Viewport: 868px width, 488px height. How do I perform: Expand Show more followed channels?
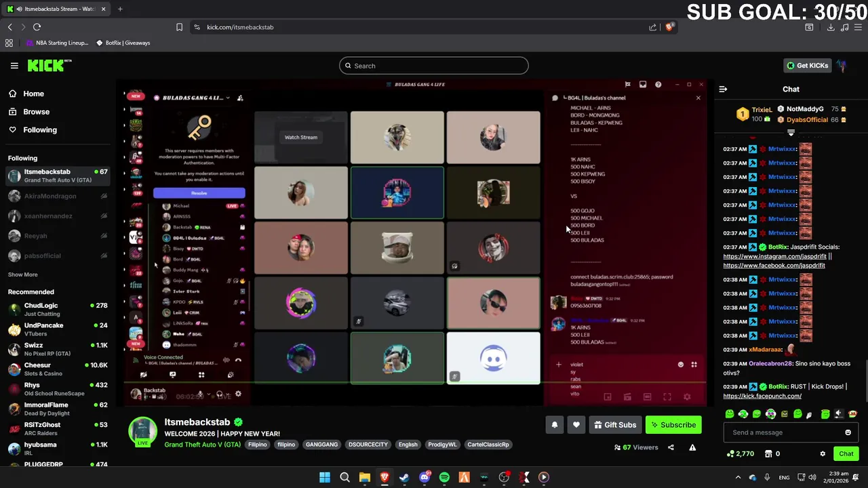22,274
